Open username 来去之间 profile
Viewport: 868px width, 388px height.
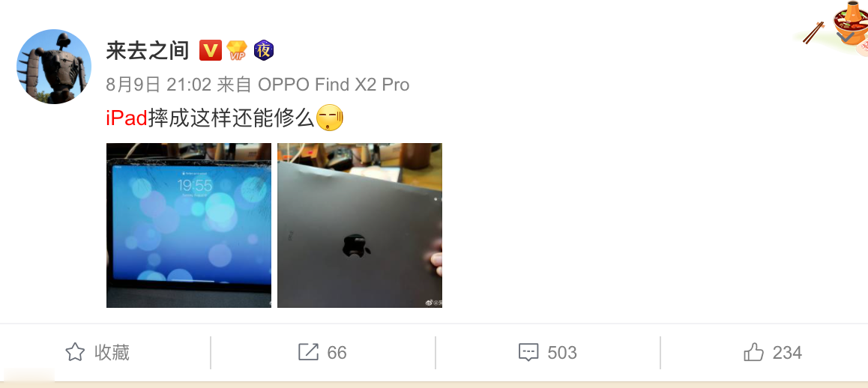pyautogui.click(x=147, y=51)
